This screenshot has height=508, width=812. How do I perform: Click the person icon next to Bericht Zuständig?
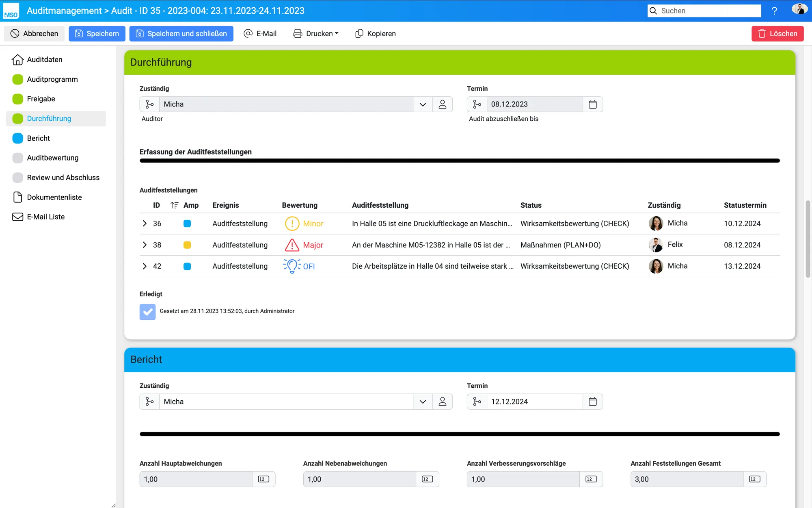[x=442, y=402]
